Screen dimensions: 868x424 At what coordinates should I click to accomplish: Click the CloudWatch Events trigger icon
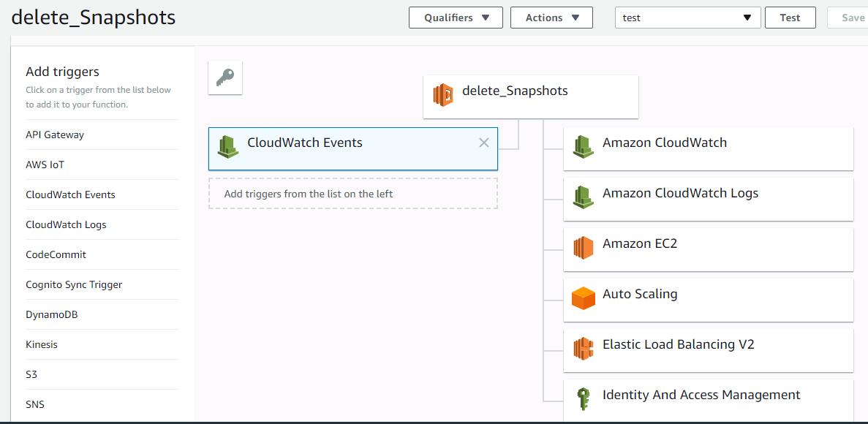228,146
